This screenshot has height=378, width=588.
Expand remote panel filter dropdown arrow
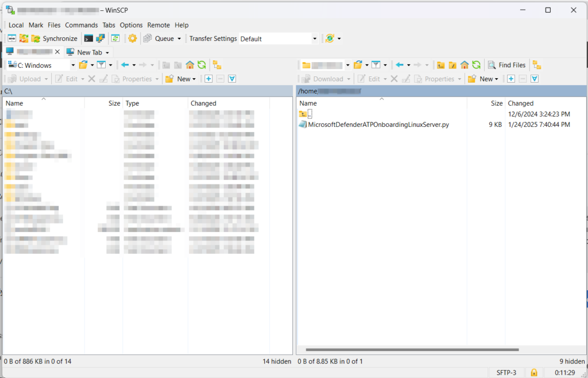pyautogui.click(x=385, y=65)
